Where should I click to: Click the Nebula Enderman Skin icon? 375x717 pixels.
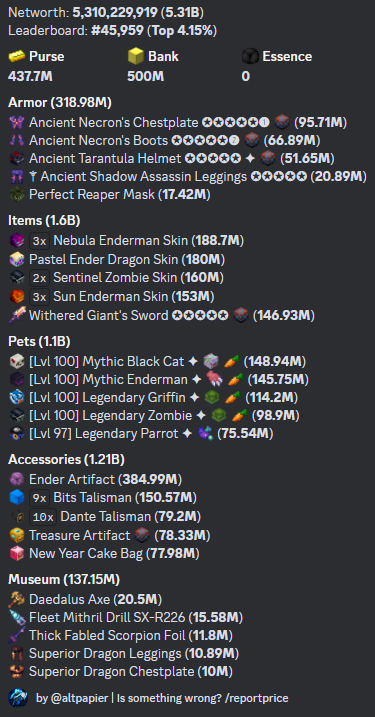pyautogui.click(x=16, y=240)
